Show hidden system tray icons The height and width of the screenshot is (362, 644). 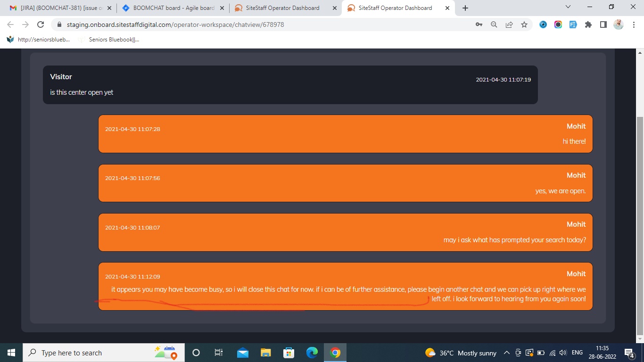pos(507,353)
